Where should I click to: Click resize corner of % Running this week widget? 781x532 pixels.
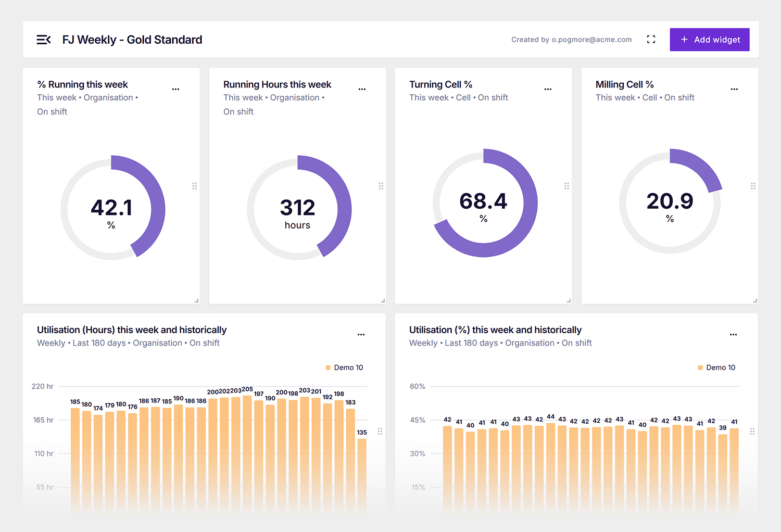(x=196, y=300)
